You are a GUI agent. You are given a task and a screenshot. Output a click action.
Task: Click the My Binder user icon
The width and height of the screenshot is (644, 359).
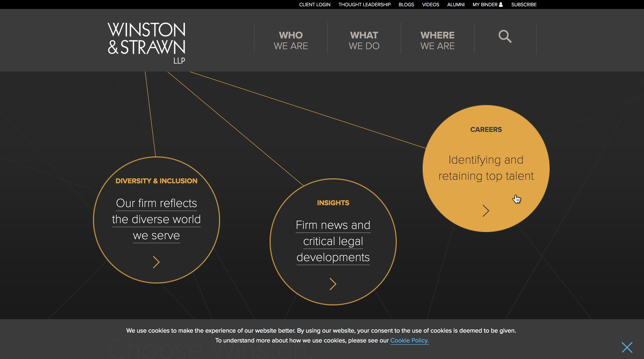(501, 4)
